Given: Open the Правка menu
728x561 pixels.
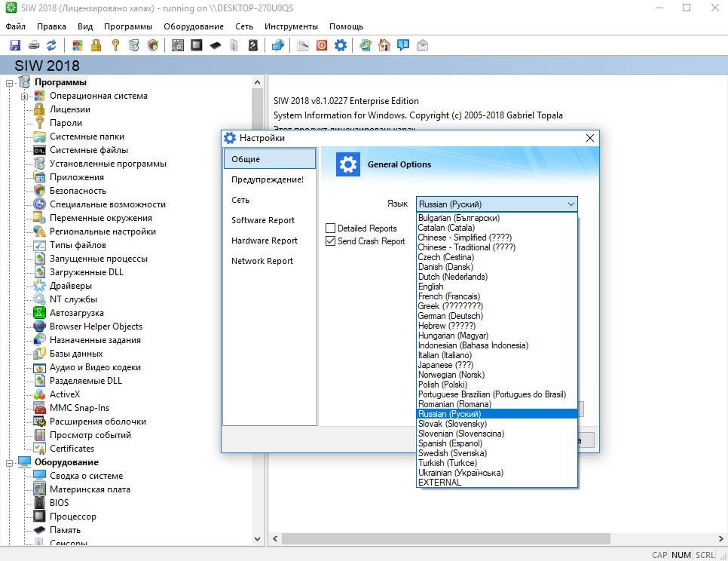Looking at the screenshot, I should [51, 26].
